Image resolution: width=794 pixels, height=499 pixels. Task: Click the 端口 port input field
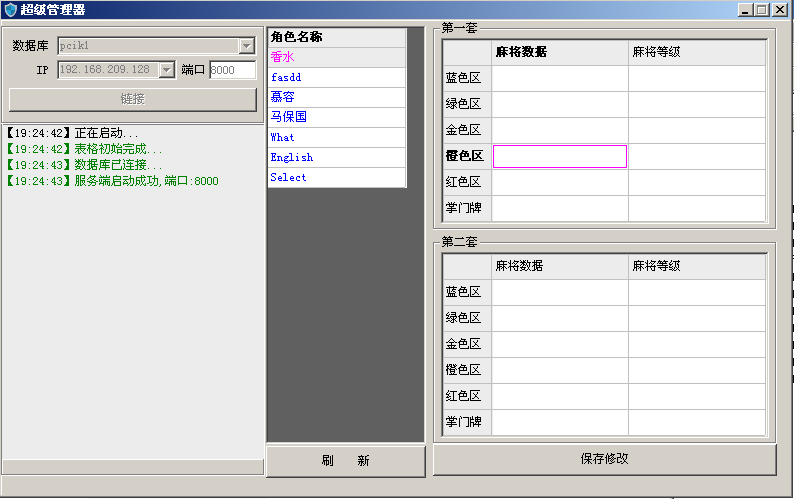point(232,70)
